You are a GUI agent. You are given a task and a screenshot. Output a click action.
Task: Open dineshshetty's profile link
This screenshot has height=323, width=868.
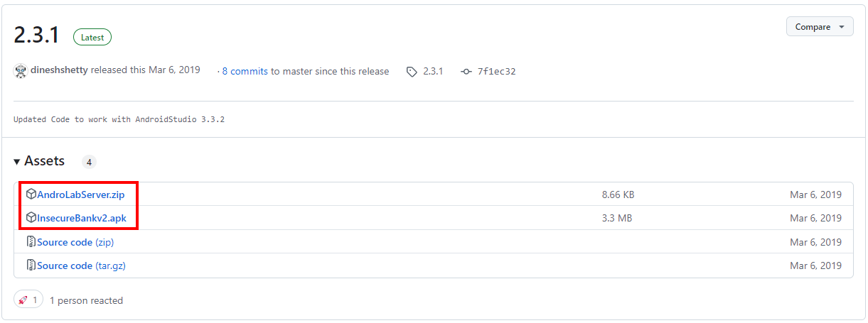tap(59, 71)
